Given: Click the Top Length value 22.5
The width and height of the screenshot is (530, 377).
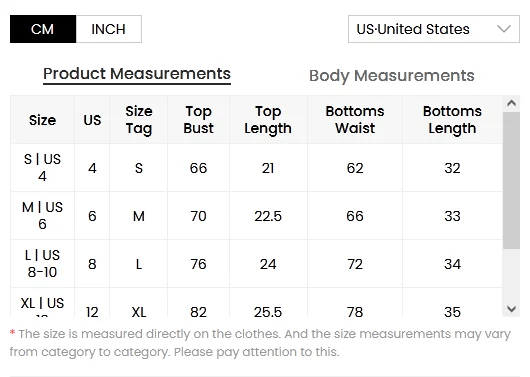Looking at the screenshot, I should [x=268, y=216].
